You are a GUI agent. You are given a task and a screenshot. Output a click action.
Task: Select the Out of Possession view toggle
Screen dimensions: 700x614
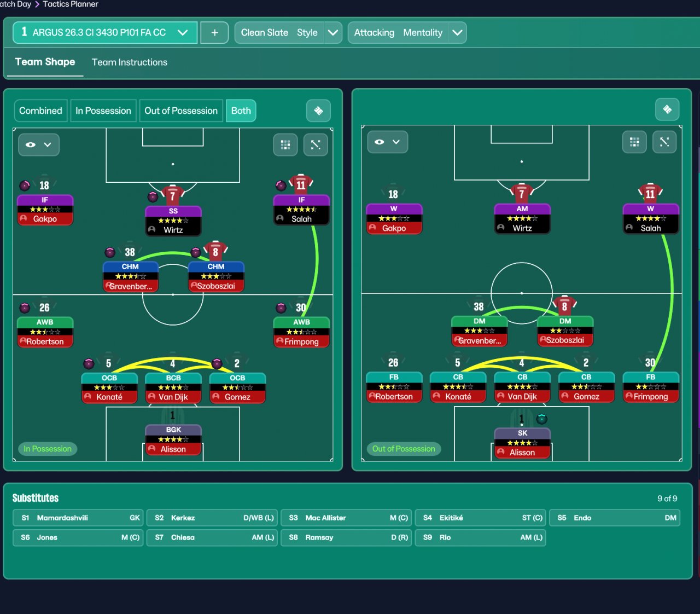pos(181,111)
